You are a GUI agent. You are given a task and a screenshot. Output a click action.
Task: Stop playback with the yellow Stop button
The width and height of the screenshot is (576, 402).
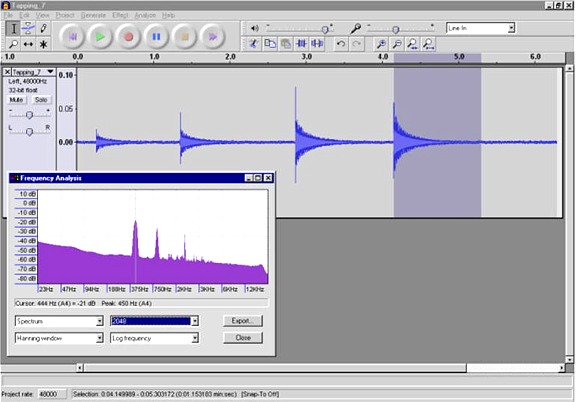coord(184,37)
